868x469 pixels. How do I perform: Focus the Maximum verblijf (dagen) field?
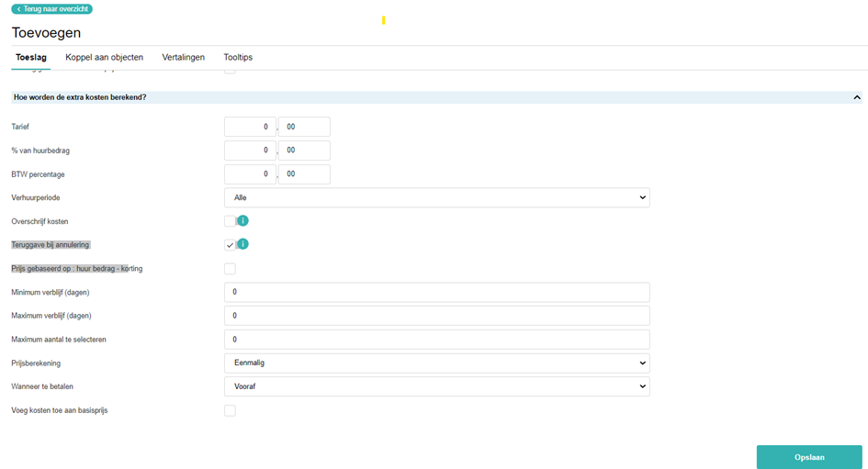(x=437, y=316)
